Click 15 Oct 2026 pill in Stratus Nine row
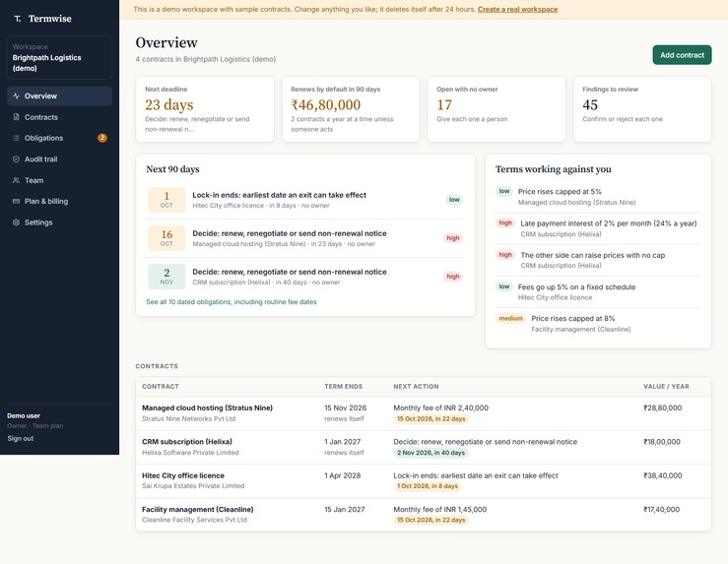Screen dimensions: 728x564 click(x=430, y=419)
